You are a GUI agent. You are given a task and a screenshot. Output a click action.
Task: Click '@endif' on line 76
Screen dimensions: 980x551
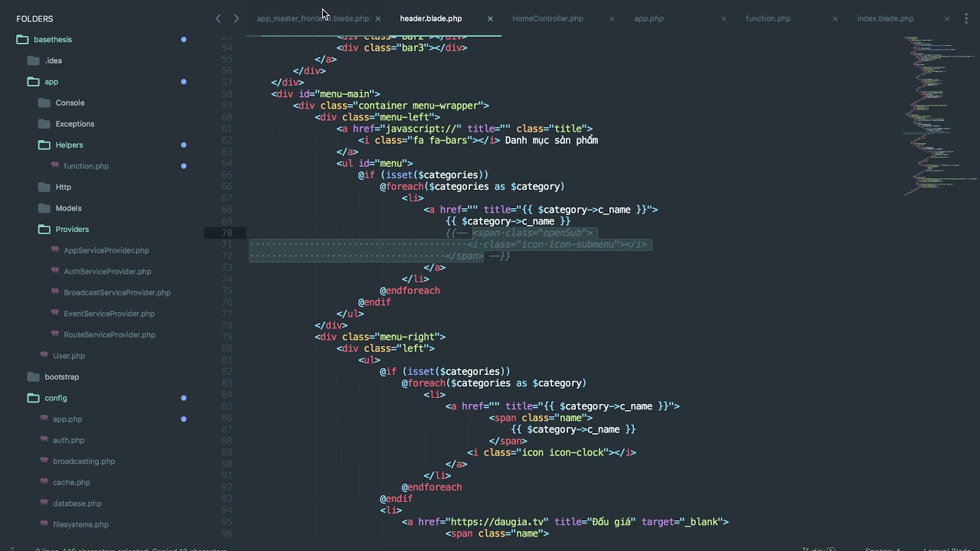[374, 302]
